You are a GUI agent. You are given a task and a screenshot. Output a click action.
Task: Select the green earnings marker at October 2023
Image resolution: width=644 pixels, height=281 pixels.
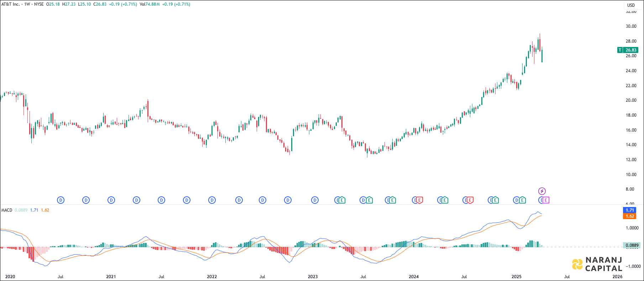point(393,200)
